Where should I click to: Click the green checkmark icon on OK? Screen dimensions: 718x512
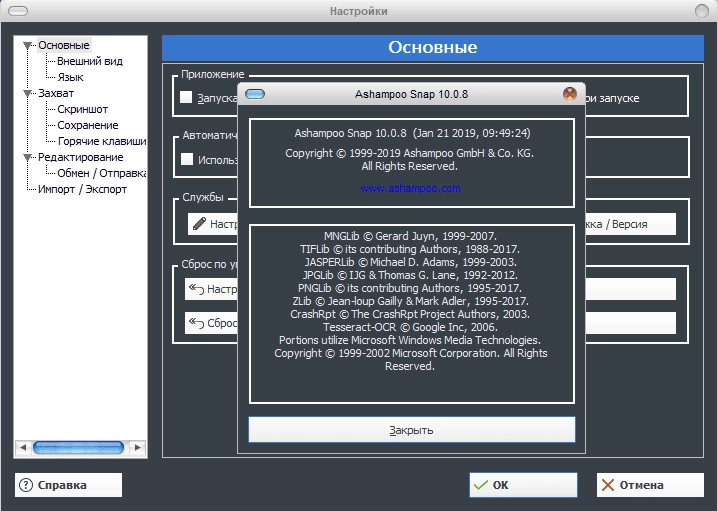481,485
